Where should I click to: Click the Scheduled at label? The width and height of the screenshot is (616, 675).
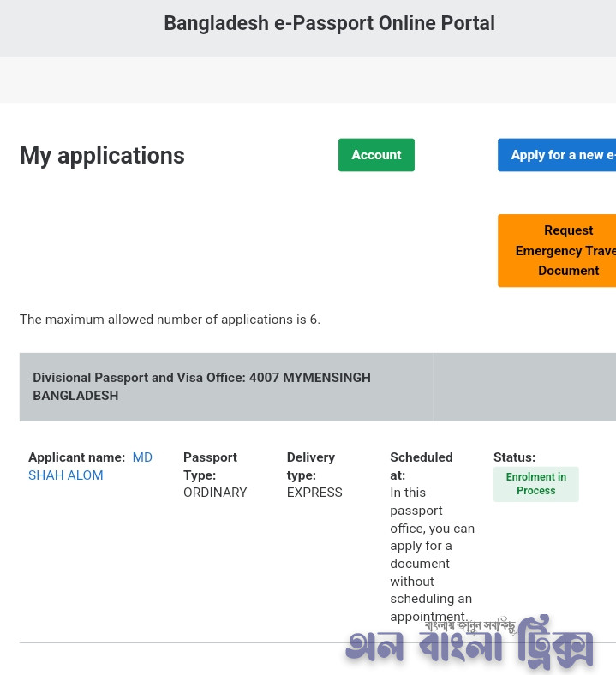421,466
